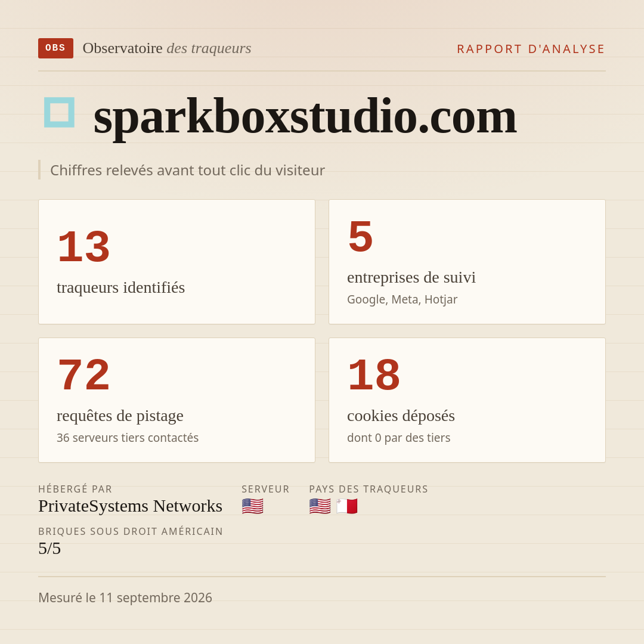The image size is (644, 644).
Task: Click the number 13 figure
Action: coord(84,247)
